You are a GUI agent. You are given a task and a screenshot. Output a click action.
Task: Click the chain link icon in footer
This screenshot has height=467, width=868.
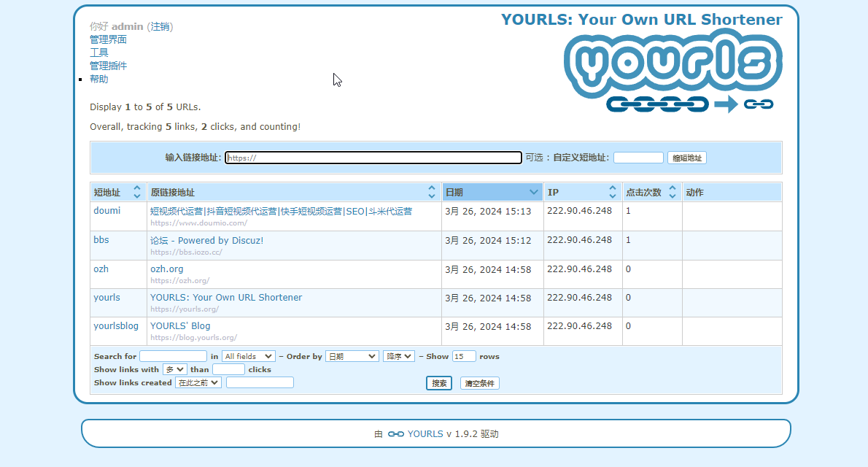[x=395, y=434]
